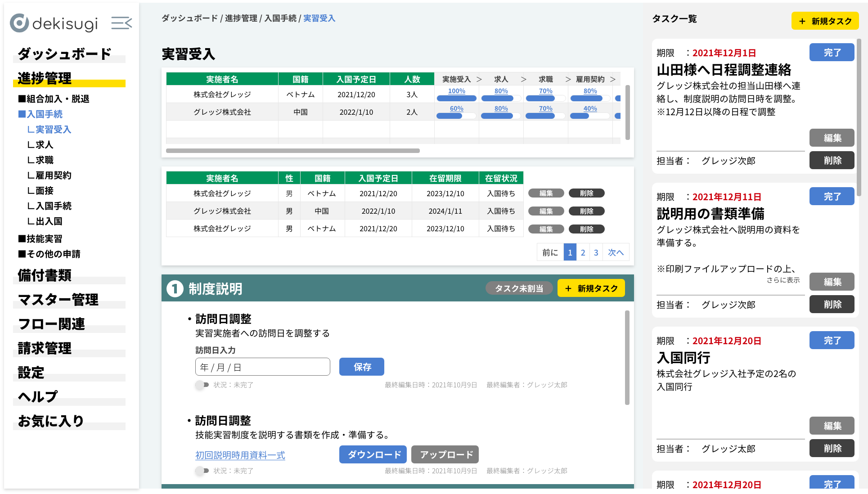Mark the 山田様へ日程調整連絡 task as 完了
868x494 pixels.
point(831,52)
